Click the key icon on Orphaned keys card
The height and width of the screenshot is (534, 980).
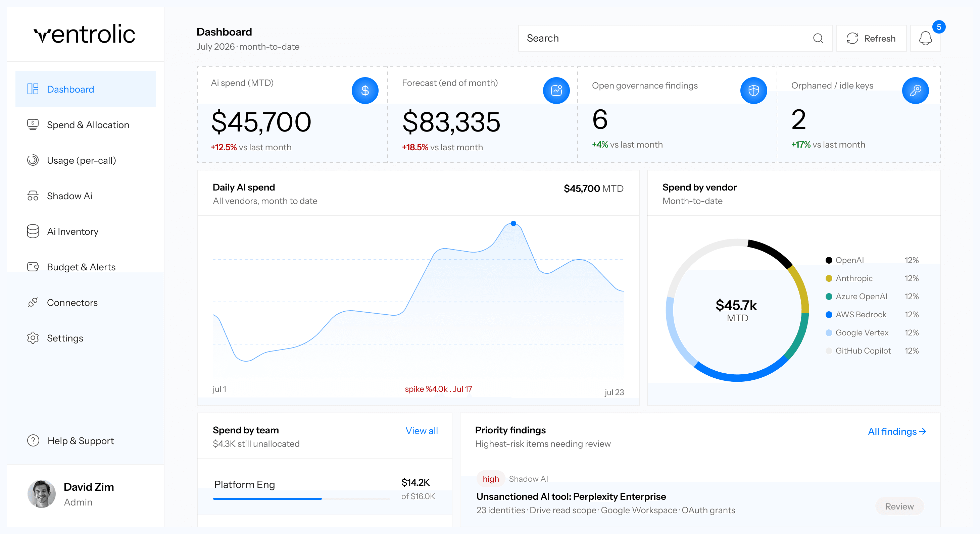point(915,91)
